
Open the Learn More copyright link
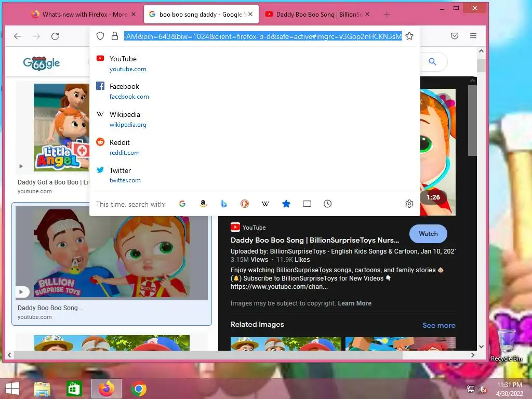click(x=354, y=303)
